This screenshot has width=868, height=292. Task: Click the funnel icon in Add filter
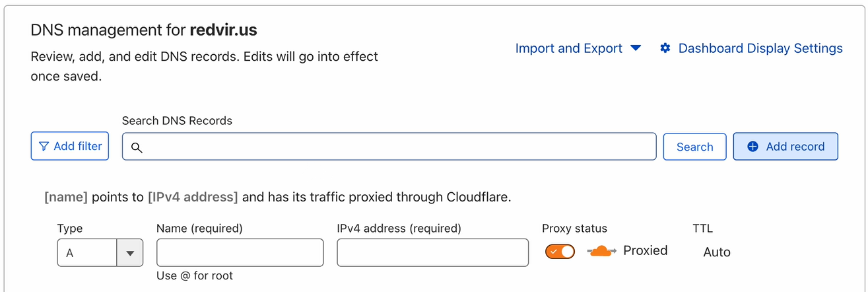click(x=44, y=147)
